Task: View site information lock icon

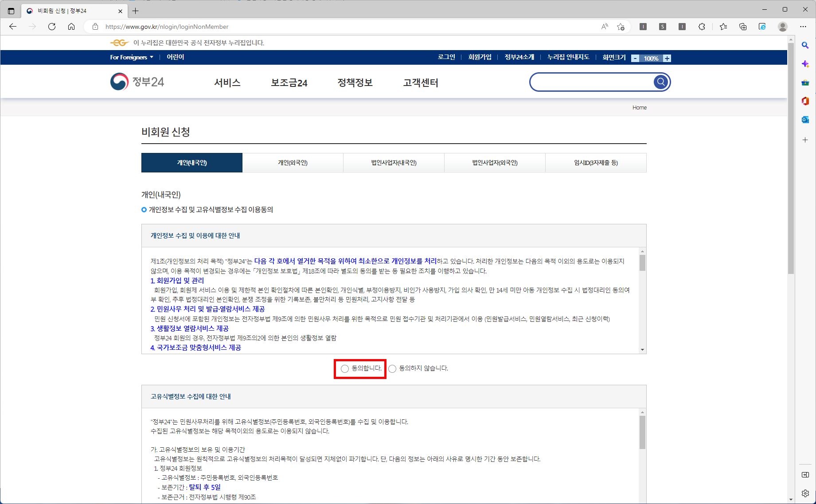Action: (x=95, y=27)
